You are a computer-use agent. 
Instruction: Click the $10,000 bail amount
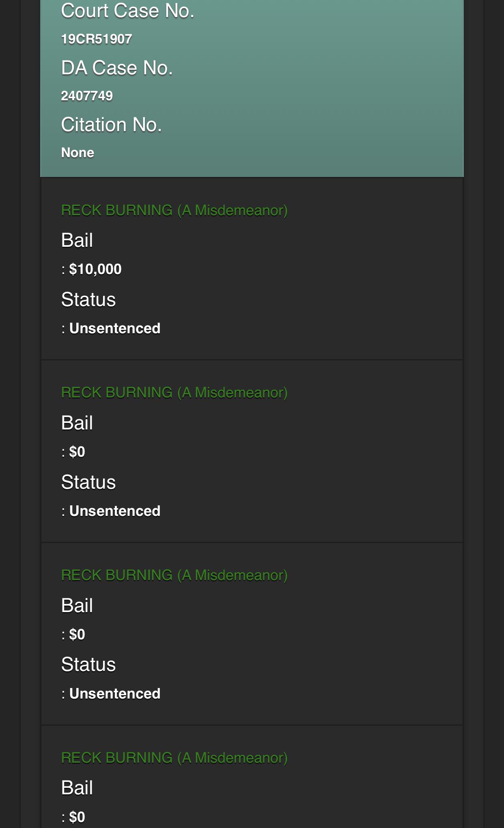(x=95, y=269)
